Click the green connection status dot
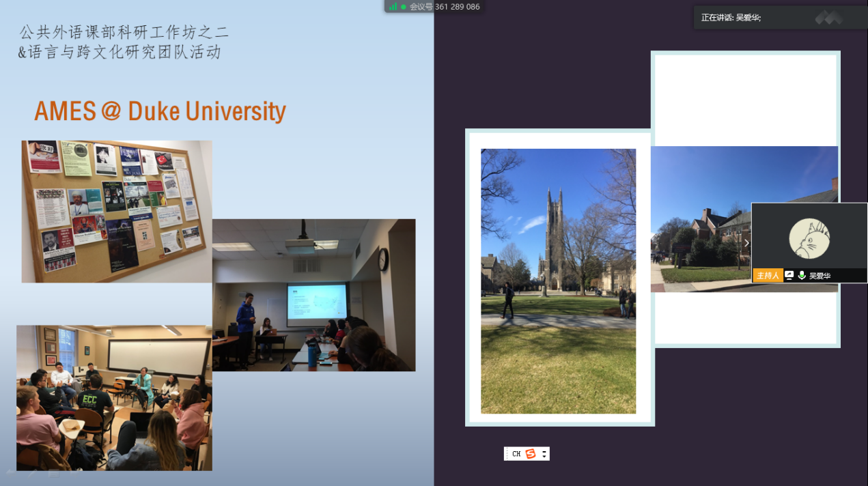868x486 pixels. (404, 7)
